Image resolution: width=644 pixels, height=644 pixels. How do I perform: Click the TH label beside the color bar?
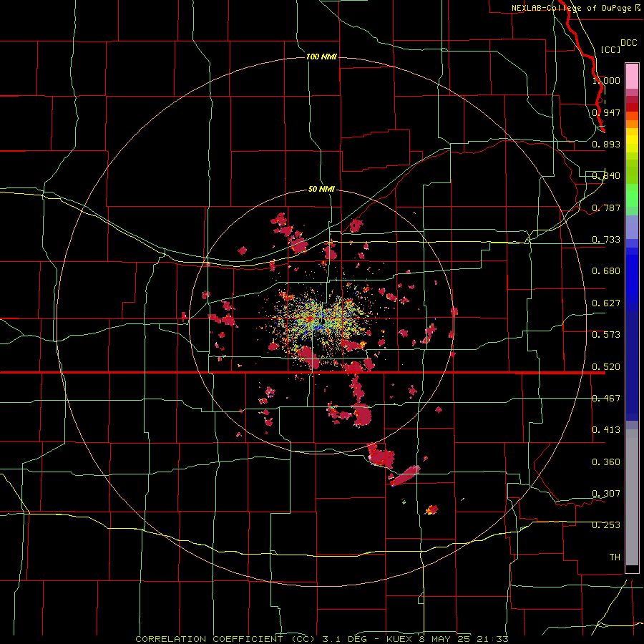[615, 557]
